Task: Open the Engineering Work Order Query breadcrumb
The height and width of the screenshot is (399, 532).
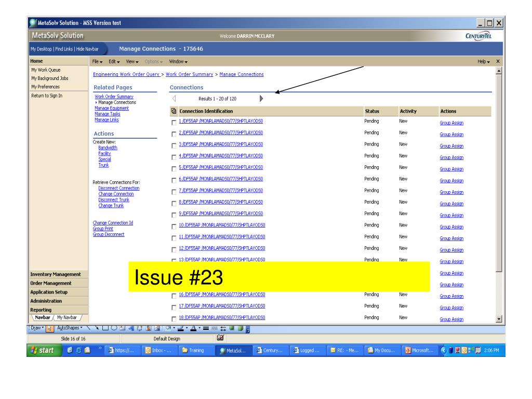Action: 126,74
